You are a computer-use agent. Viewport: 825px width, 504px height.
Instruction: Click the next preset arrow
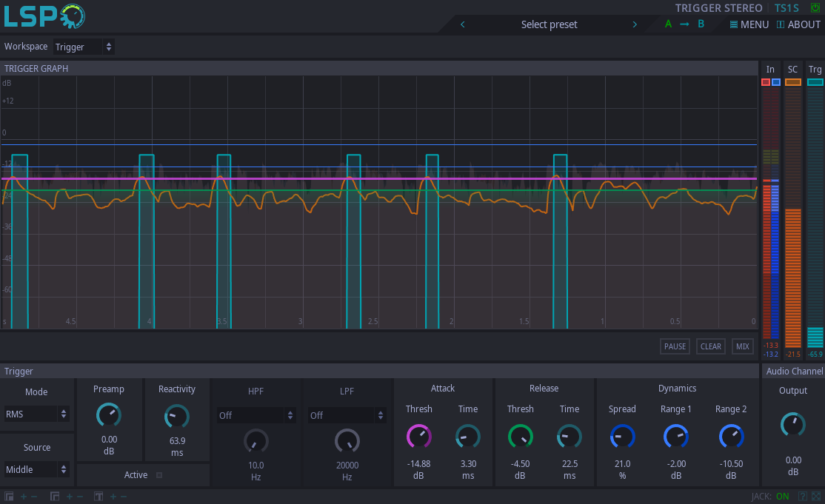coord(635,24)
